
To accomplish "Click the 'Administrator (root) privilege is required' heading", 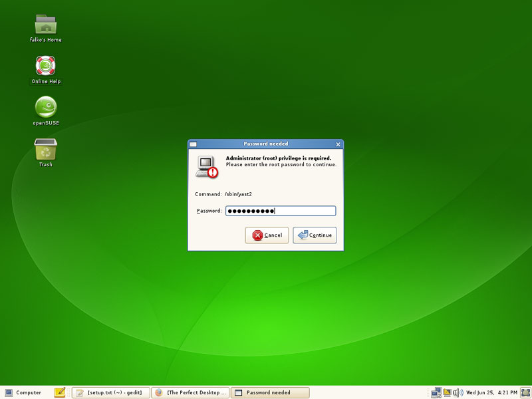I will point(279,158).
